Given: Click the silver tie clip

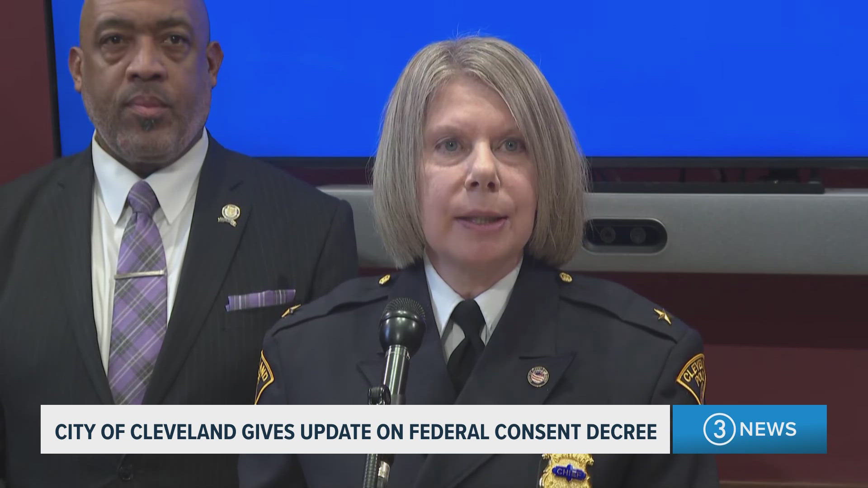Looking at the screenshot, I should pyautogui.click(x=140, y=275).
